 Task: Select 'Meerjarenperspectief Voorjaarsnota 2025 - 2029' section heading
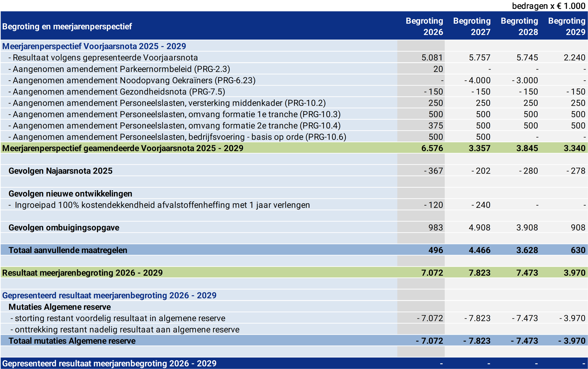click(x=94, y=46)
